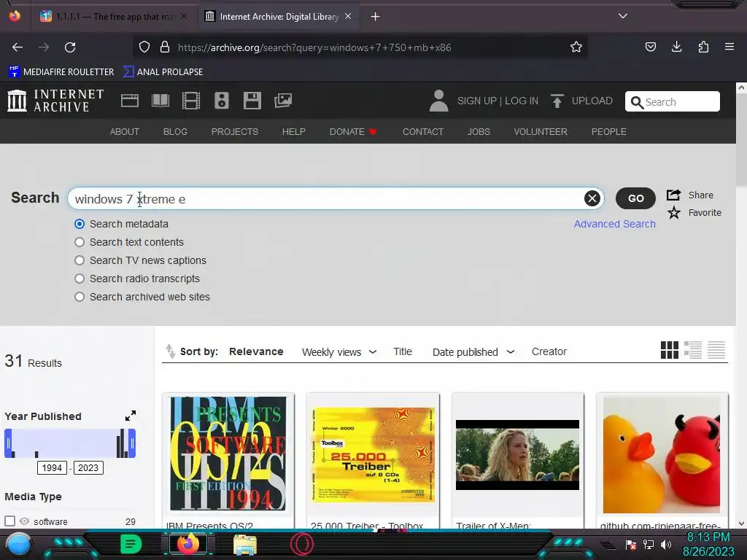Toggle eye icon next to software
The width and height of the screenshot is (747, 560).
24,521
